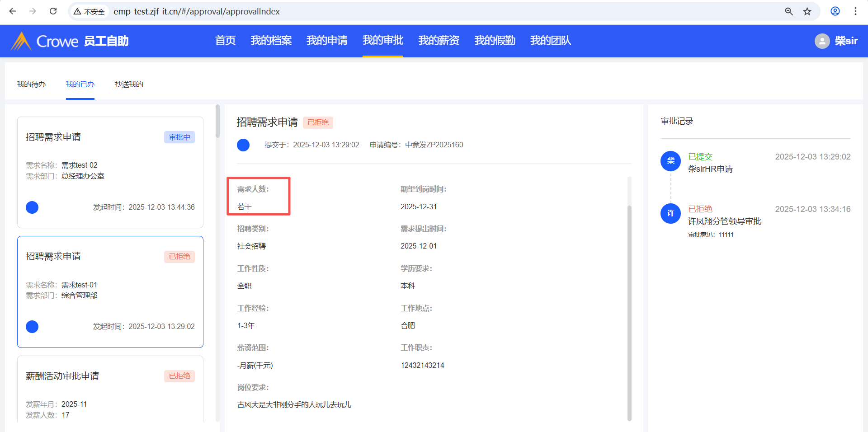Click the 已提交 status in approval record
868x432 pixels.
[700, 157]
